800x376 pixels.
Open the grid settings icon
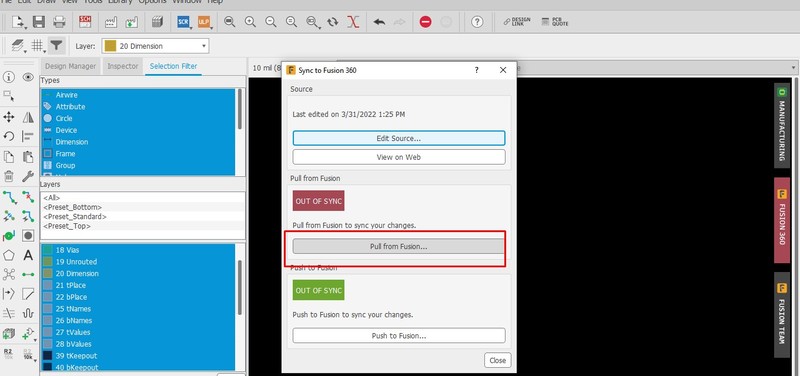37,46
